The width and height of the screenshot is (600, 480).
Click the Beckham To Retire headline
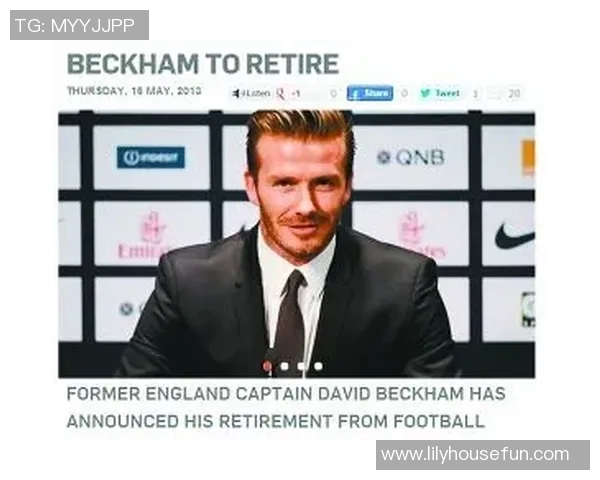[x=203, y=64]
